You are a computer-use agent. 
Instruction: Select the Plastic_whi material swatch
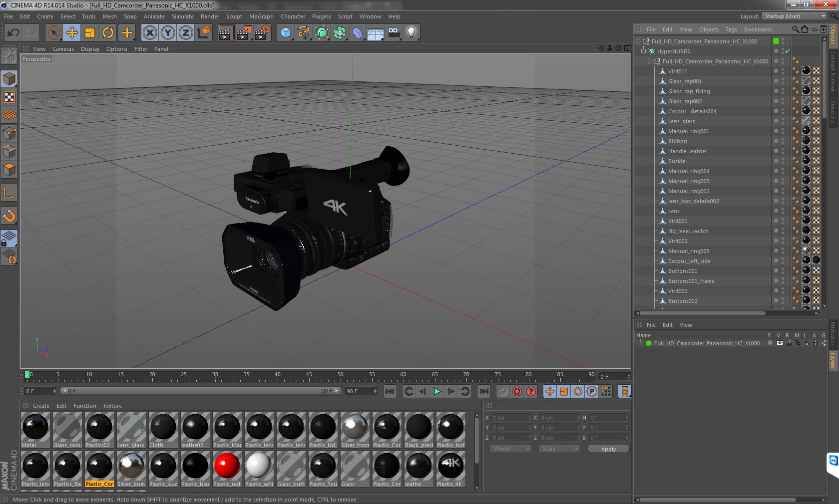point(259,469)
